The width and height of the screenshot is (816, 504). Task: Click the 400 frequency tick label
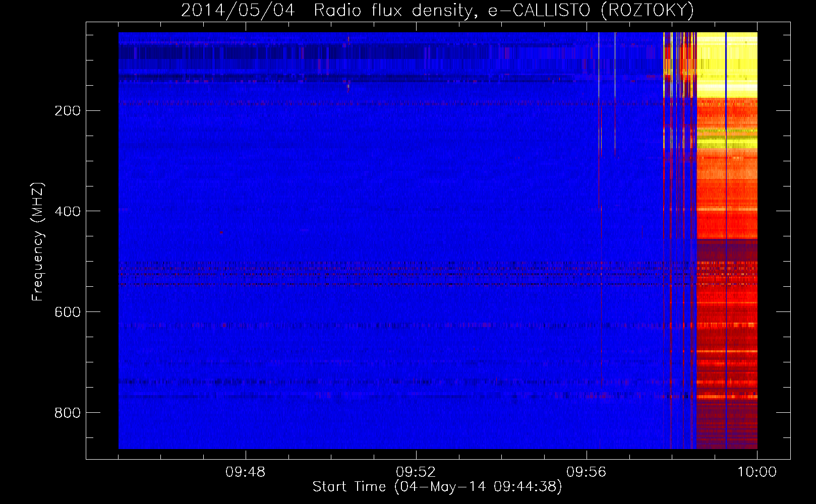[68, 211]
